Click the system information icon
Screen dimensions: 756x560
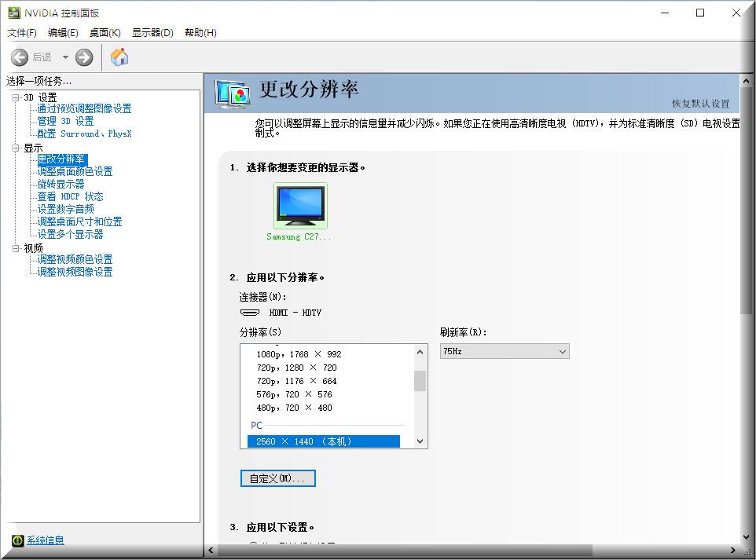(x=18, y=540)
